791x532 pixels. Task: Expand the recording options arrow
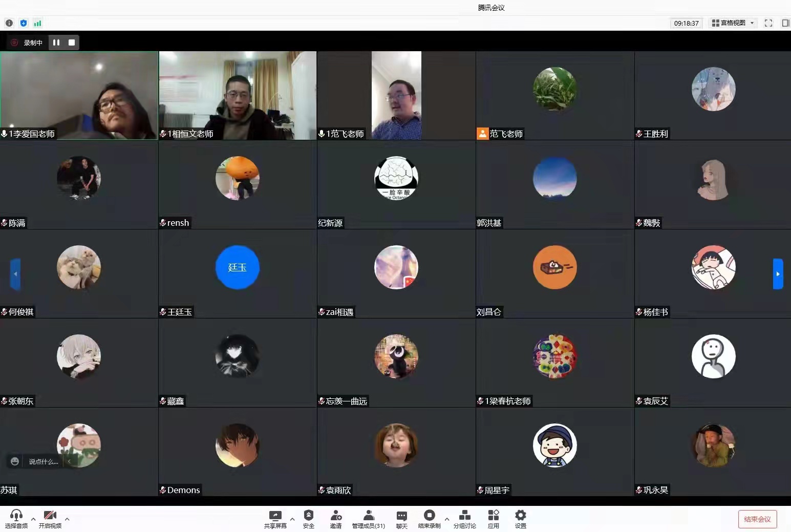447,519
